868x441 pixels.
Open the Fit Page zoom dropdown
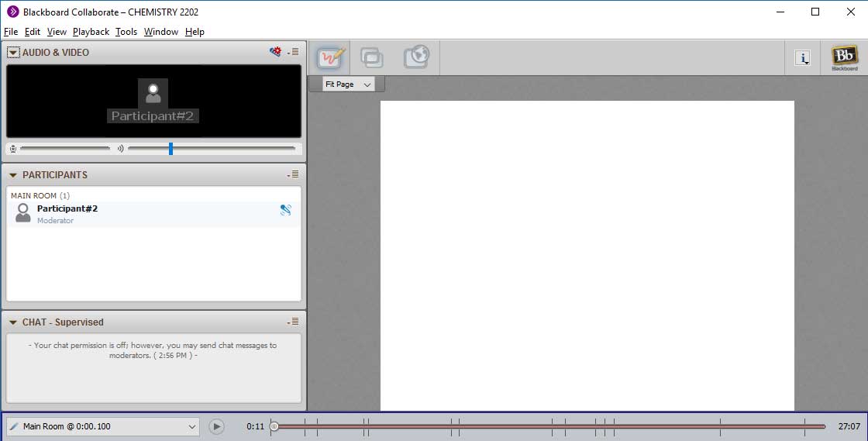pyautogui.click(x=348, y=84)
